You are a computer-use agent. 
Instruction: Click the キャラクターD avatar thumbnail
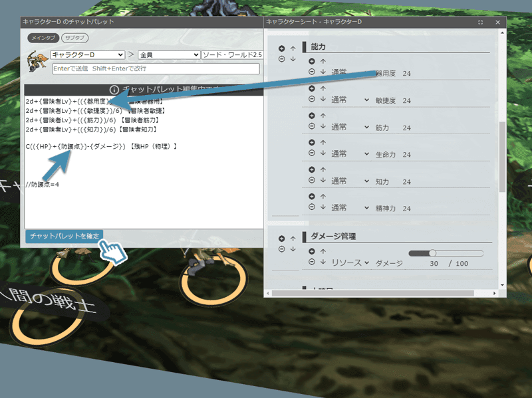[x=37, y=60]
